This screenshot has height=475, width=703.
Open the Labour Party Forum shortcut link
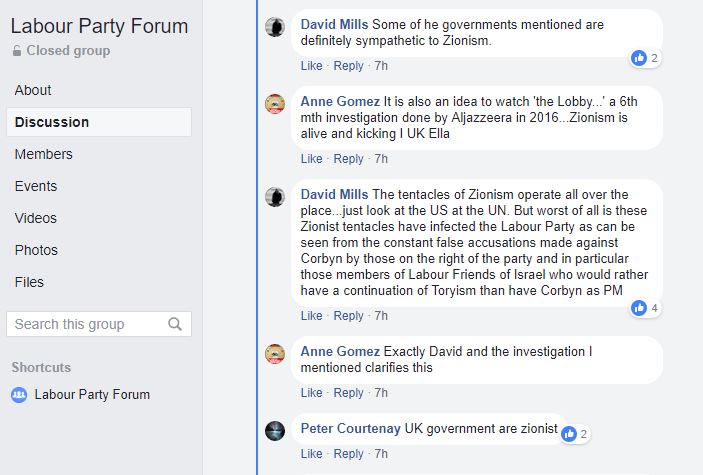(92, 395)
